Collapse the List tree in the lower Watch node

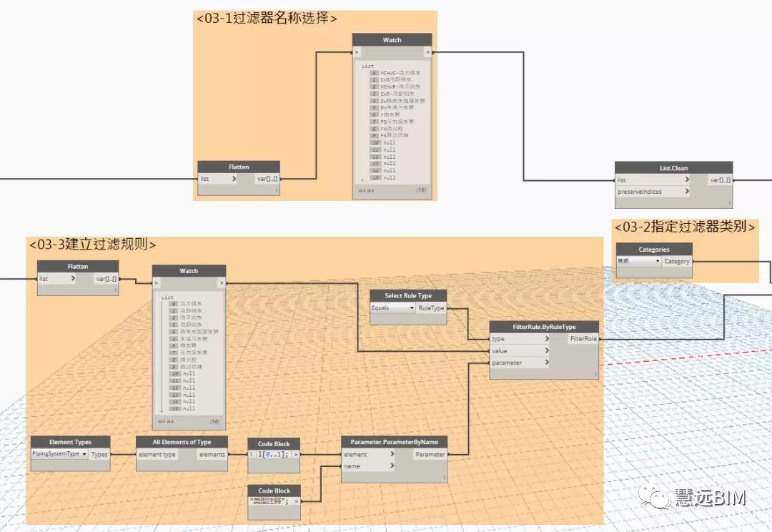167,297
